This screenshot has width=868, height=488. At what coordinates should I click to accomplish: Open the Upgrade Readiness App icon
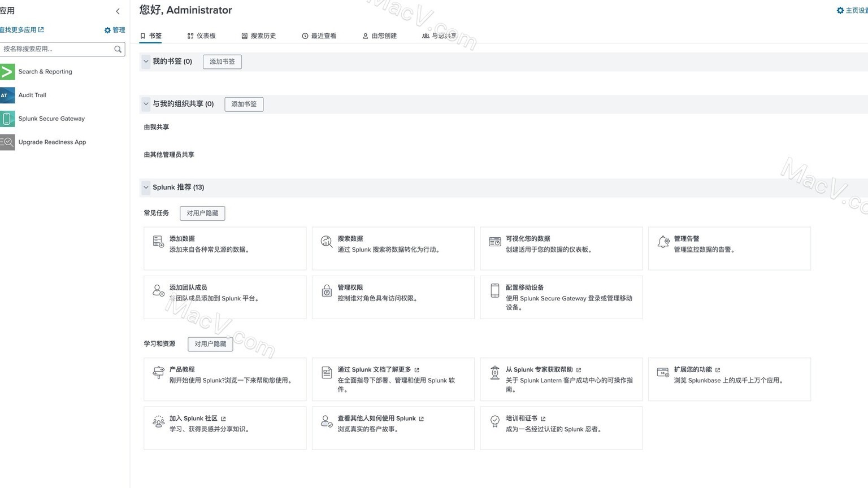(x=7, y=142)
